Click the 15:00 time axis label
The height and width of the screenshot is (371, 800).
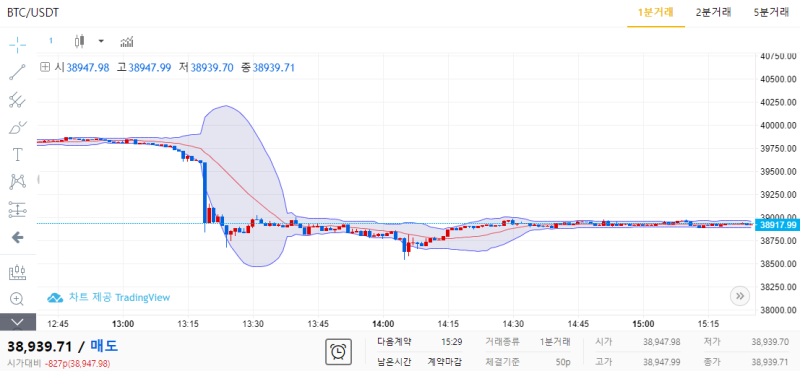643,324
